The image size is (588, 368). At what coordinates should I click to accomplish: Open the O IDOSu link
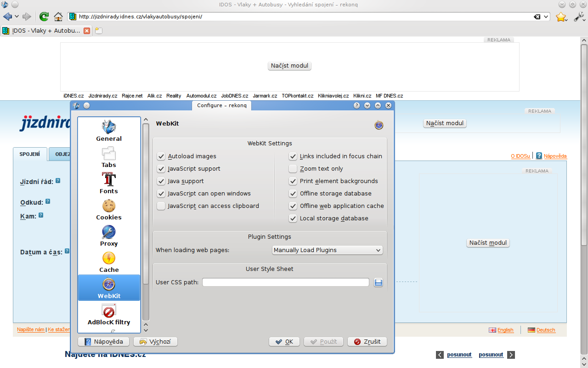click(x=520, y=156)
